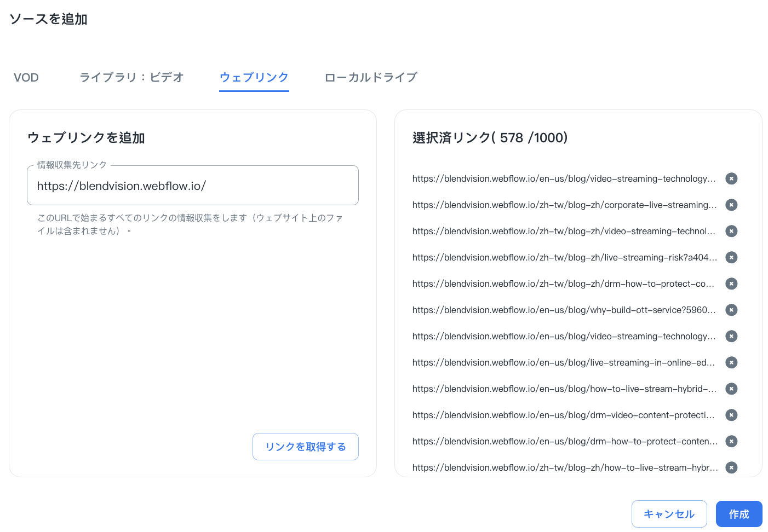Delete the en-us how-to-live-stream-hybrid link

coord(731,389)
